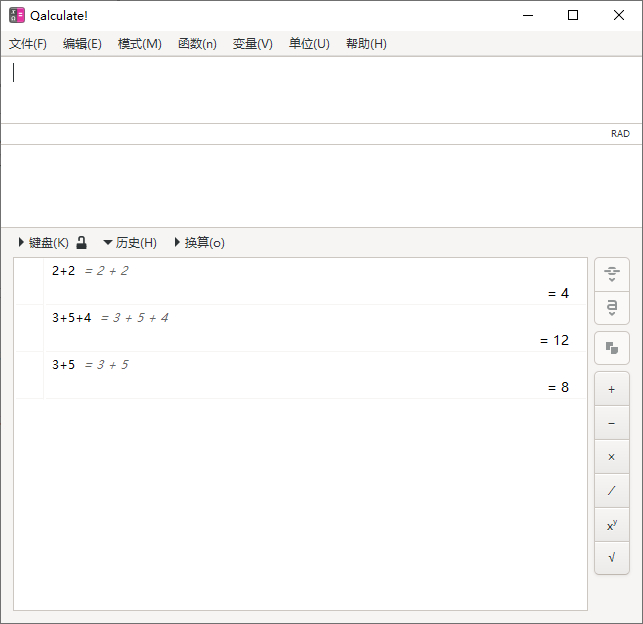Screen dimensions: 643x624
Task: Click the copy history entry icon
Action: (x=612, y=348)
